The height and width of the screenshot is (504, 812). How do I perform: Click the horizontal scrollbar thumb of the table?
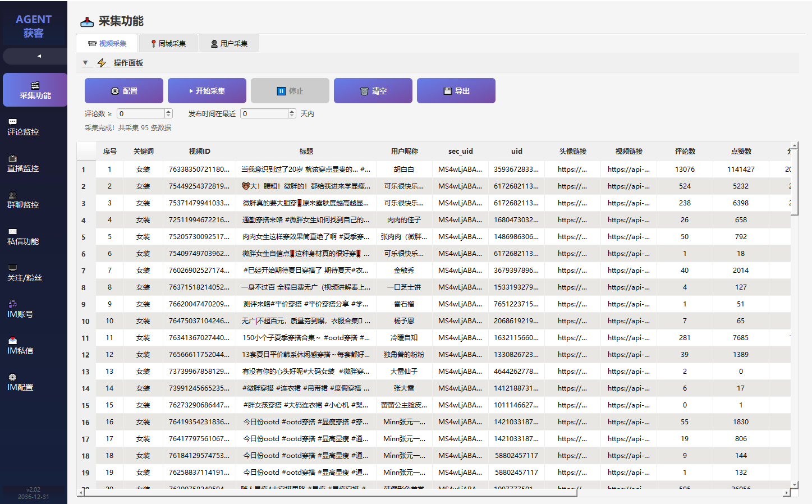[331, 493]
